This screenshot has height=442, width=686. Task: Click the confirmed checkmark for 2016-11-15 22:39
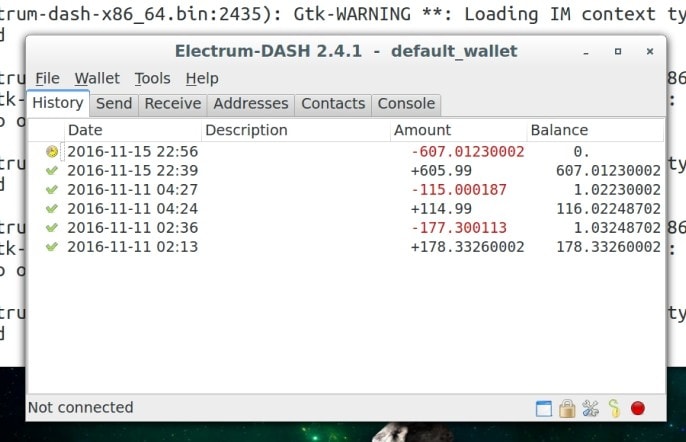[52, 170]
